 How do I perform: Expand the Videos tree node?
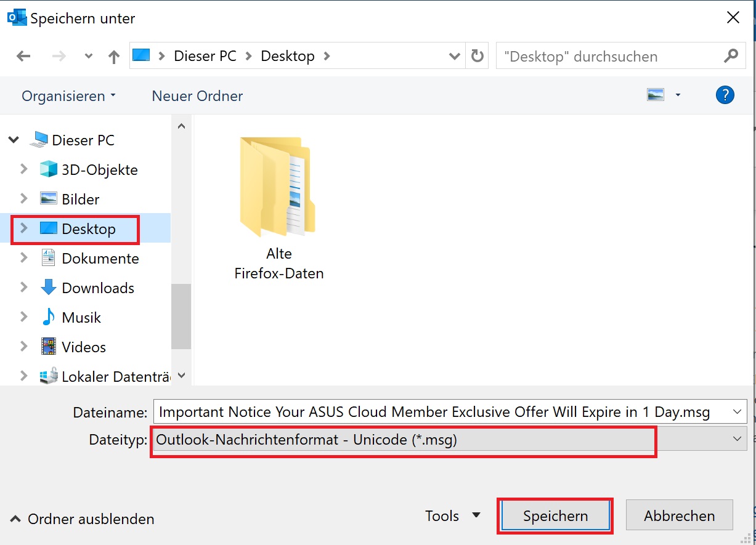click(x=24, y=347)
